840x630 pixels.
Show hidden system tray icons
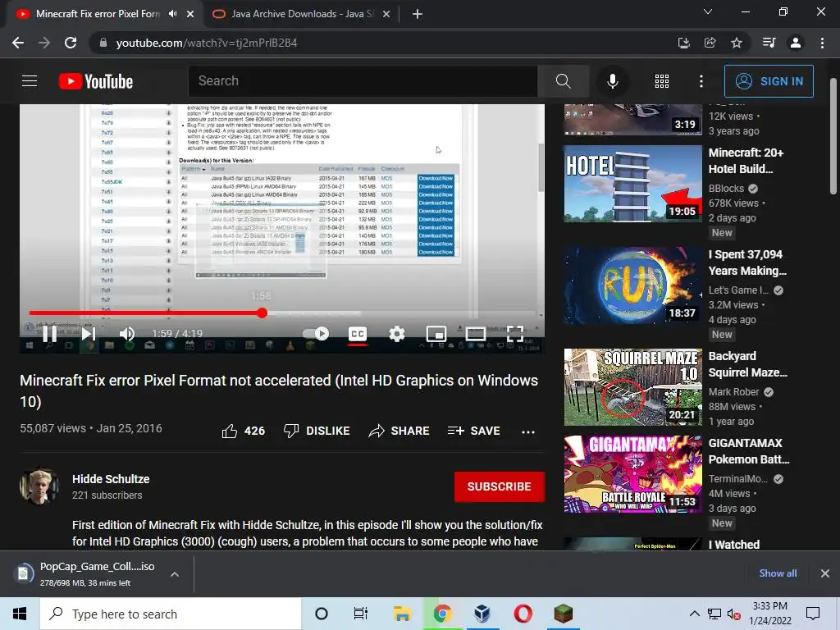(694, 614)
